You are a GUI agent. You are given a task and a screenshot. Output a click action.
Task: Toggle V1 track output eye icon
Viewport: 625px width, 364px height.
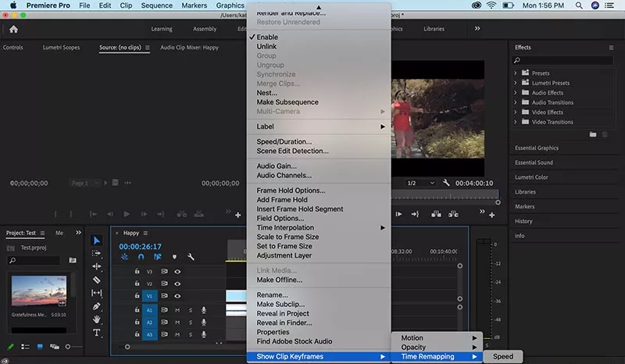click(177, 296)
